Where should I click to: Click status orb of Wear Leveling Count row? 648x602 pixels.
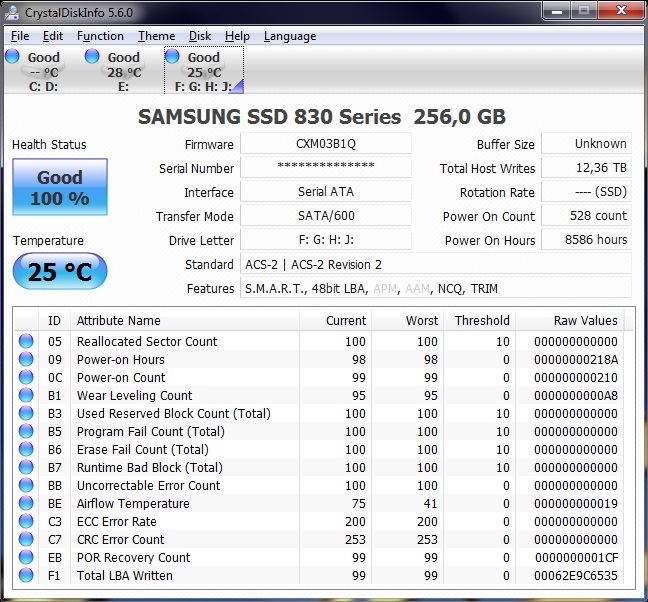[26, 395]
